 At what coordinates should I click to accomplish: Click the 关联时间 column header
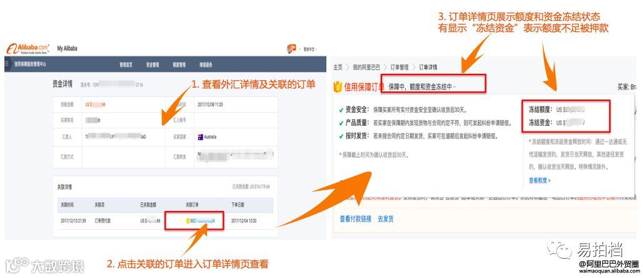click(x=68, y=204)
